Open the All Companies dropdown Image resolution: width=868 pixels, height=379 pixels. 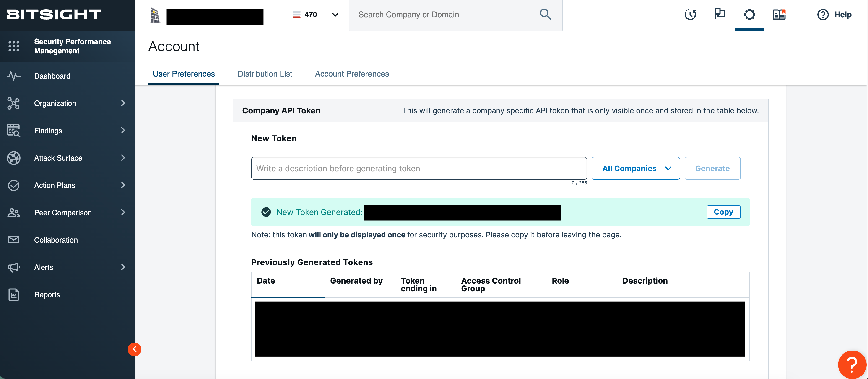point(635,168)
